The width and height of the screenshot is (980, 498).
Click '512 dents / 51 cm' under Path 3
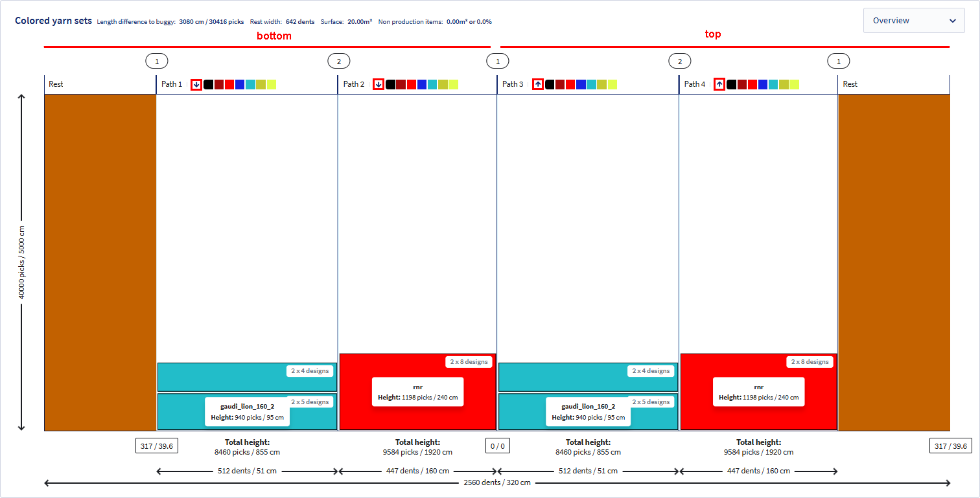[588, 471]
